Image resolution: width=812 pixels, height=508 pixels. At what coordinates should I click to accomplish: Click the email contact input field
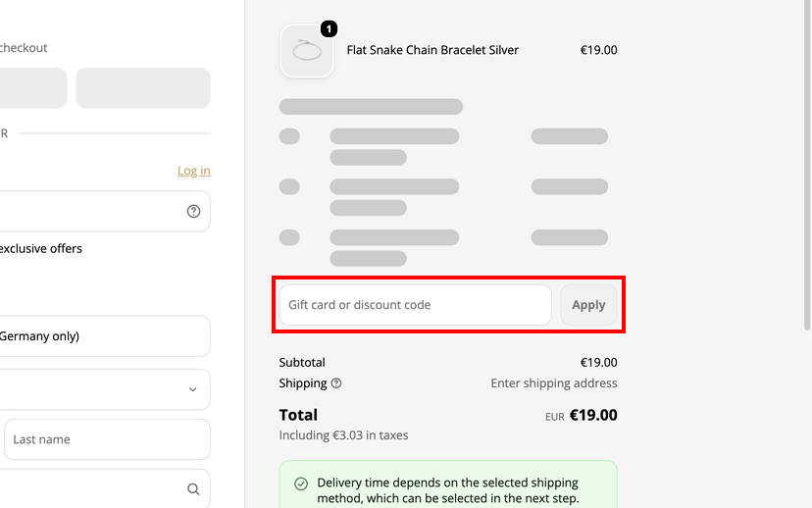[104, 211]
